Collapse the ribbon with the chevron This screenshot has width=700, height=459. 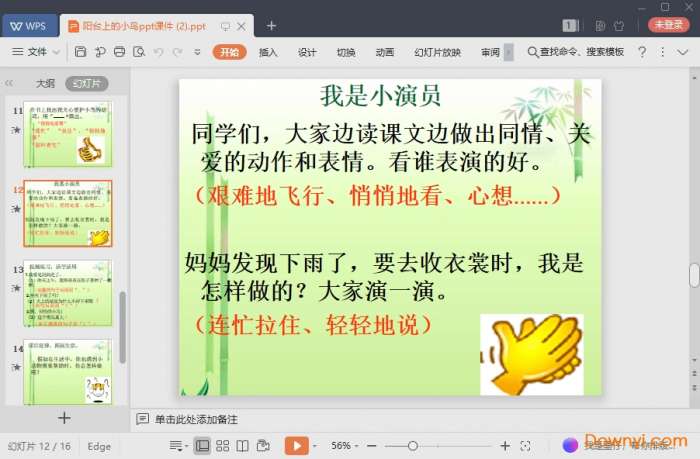(x=682, y=52)
